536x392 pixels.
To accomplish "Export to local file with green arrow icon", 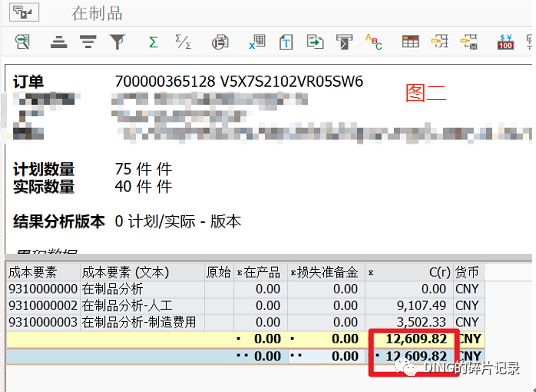I will (315, 42).
